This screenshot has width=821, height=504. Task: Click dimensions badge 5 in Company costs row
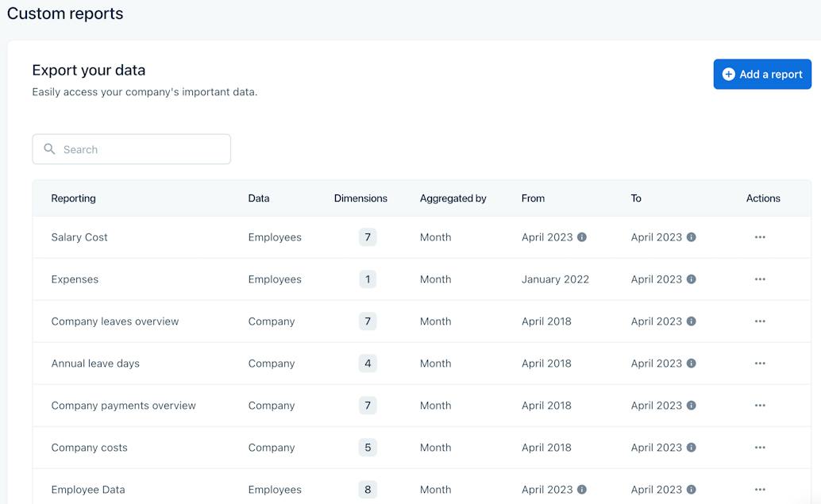(368, 448)
